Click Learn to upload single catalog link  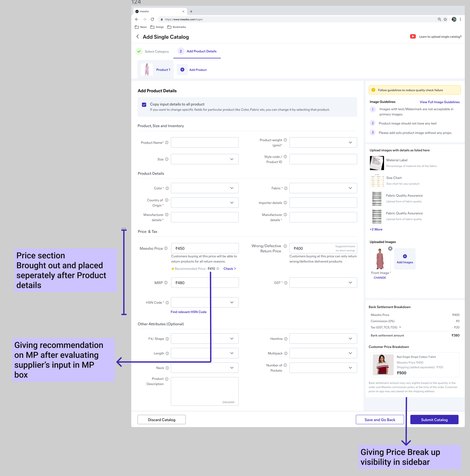tap(440, 37)
